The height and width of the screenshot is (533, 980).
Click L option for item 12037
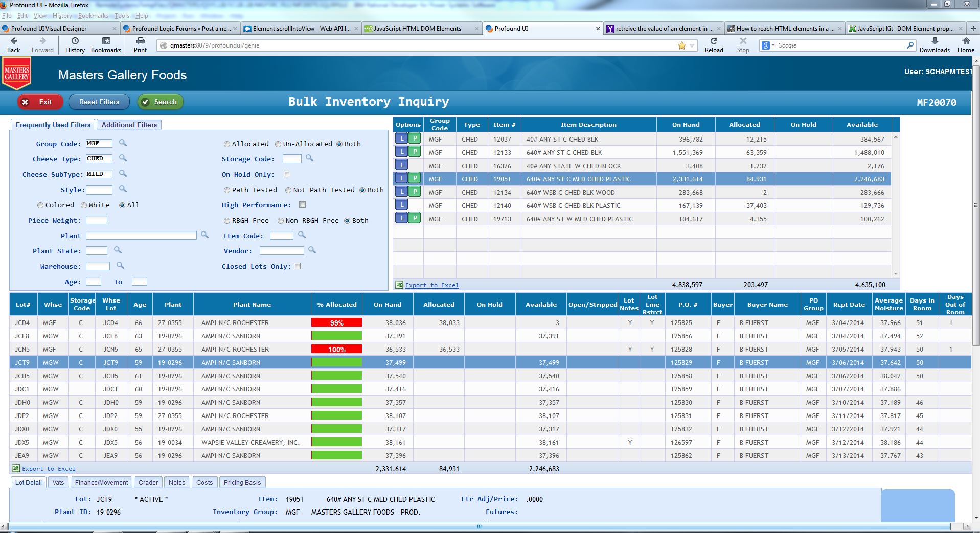(x=402, y=138)
